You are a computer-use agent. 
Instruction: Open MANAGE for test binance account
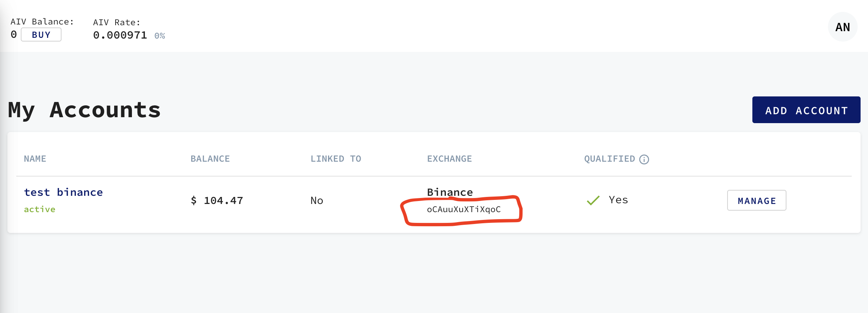pos(756,200)
